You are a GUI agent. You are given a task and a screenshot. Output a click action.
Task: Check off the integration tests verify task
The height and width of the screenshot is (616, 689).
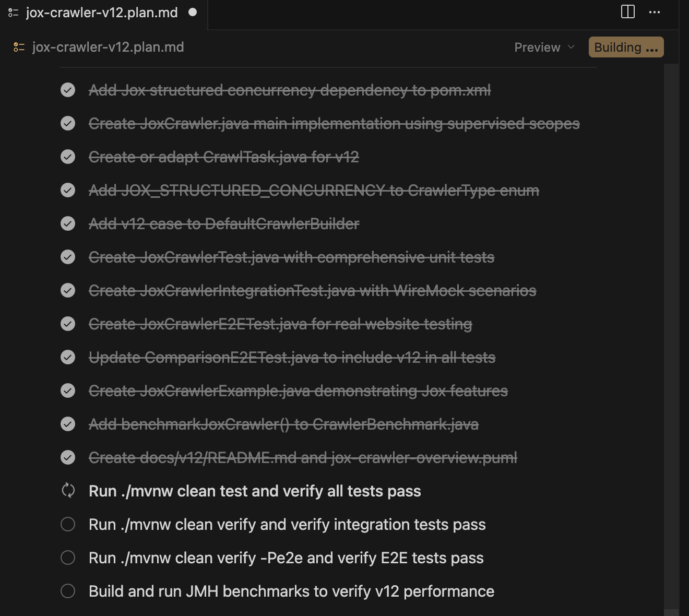pyautogui.click(x=68, y=524)
